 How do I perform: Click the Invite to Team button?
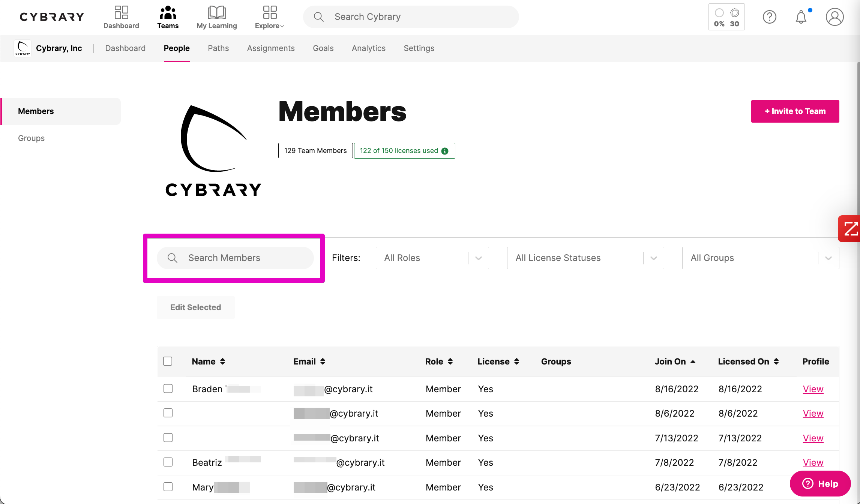pyautogui.click(x=795, y=111)
